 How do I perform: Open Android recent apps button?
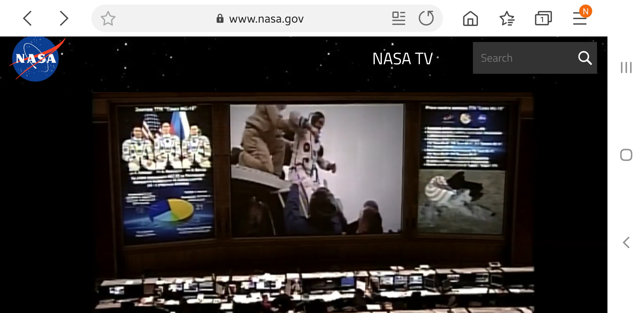[x=626, y=67]
